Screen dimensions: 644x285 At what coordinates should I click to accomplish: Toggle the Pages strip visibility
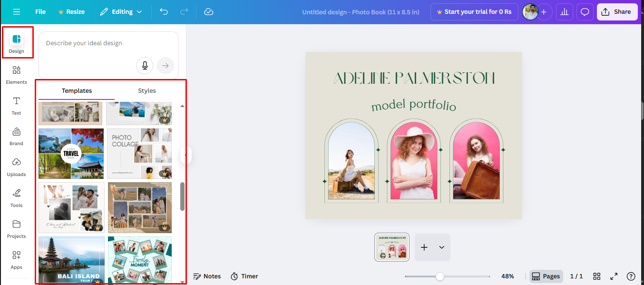546,276
